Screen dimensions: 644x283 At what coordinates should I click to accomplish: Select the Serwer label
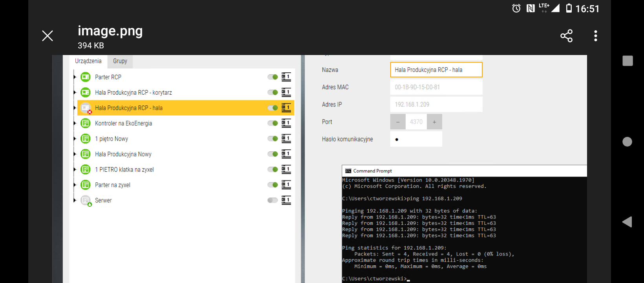tap(103, 200)
